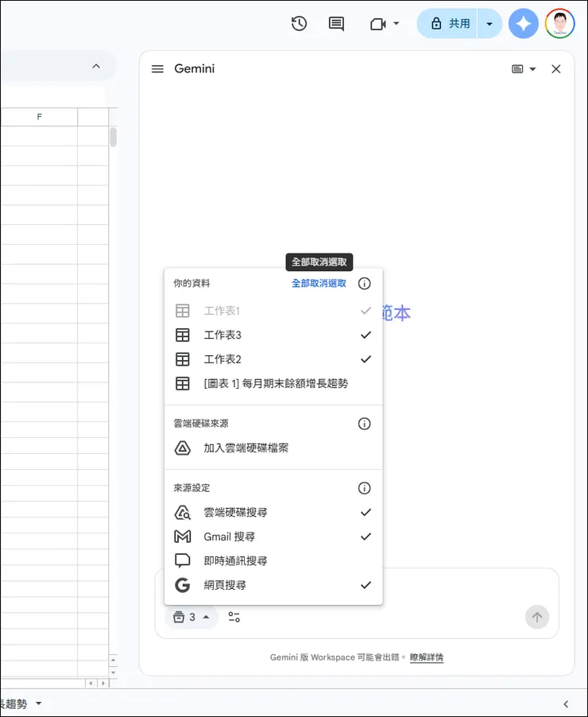Open the Gemini hamburger menu
The height and width of the screenshot is (717, 588).
(157, 69)
